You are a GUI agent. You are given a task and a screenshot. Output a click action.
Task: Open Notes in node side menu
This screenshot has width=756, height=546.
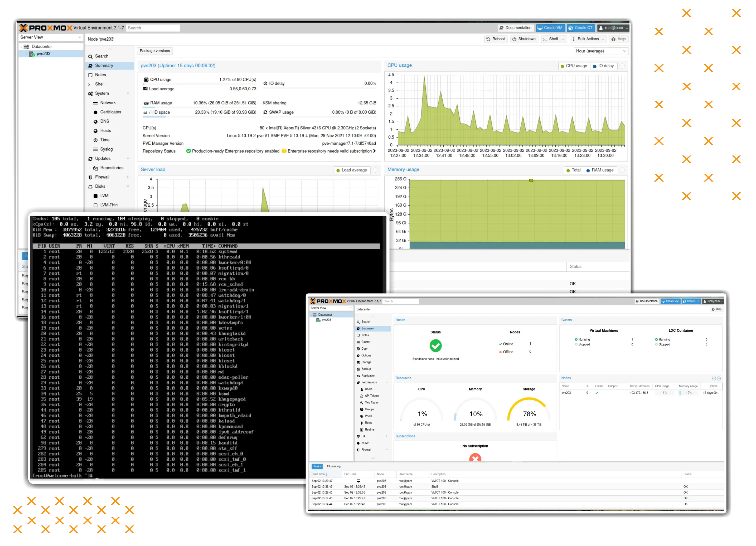pos(100,75)
